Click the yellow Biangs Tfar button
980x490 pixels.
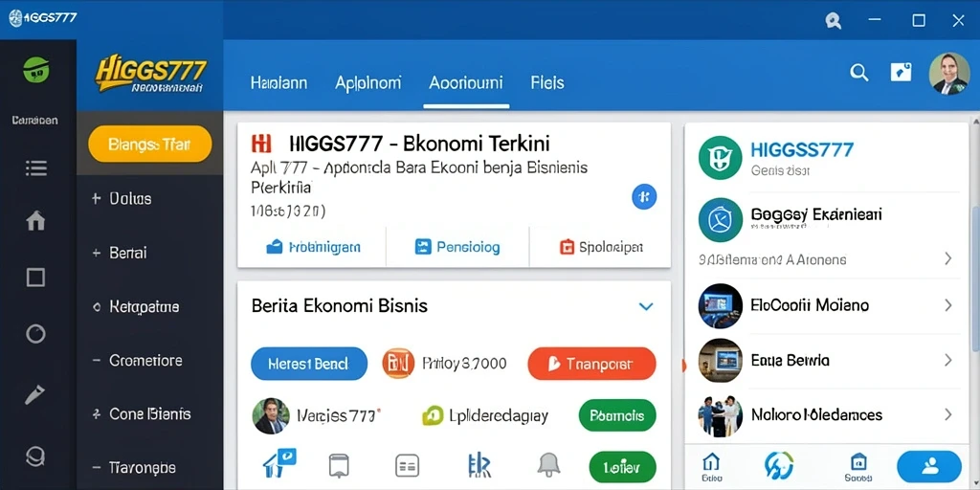(150, 145)
